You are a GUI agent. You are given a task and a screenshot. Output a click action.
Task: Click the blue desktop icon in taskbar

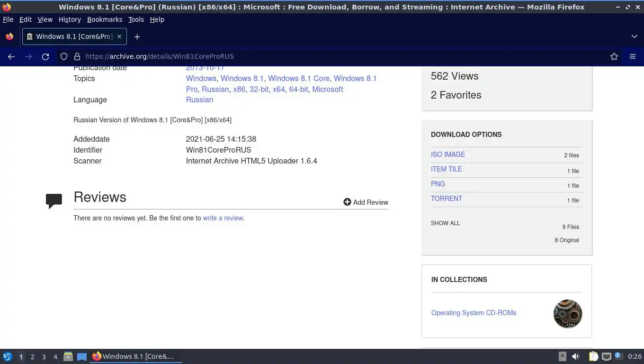click(x=82, y=356)
